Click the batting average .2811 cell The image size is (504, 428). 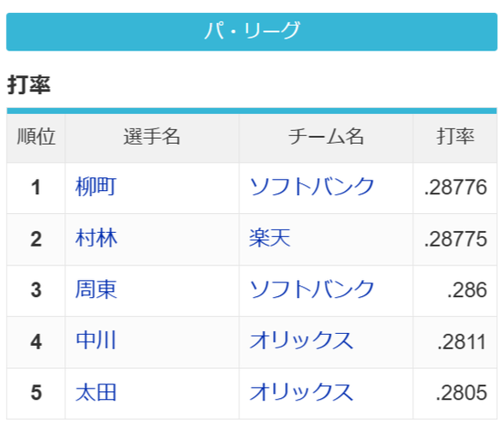455,342
